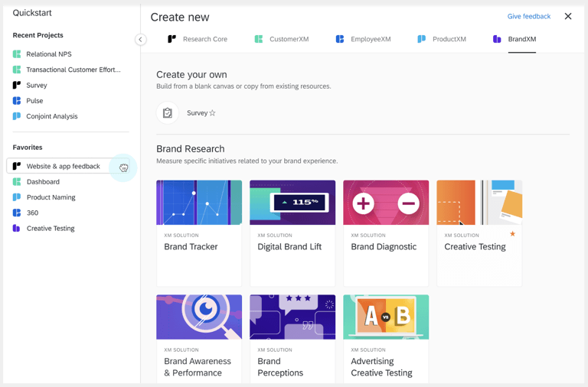The height and width of the screenshot is (387, 588).
Task: Click the ProductXM tab icon
Action: [x=422, y=39]
